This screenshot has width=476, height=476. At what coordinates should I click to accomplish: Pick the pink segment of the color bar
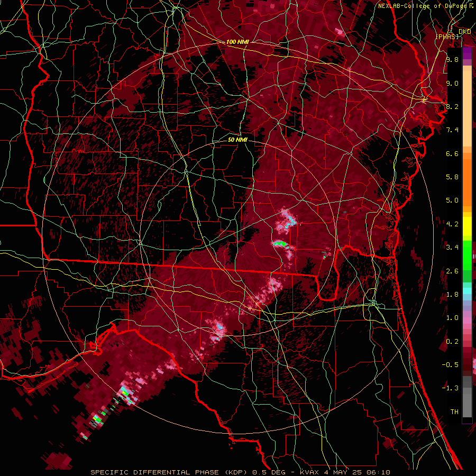coord(467,321)
